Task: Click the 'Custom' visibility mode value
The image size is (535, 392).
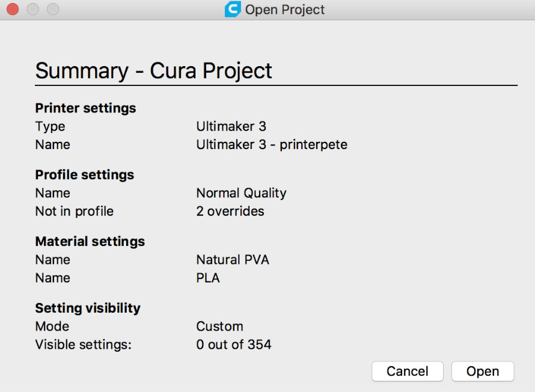Action: click(x=220, y=326)
